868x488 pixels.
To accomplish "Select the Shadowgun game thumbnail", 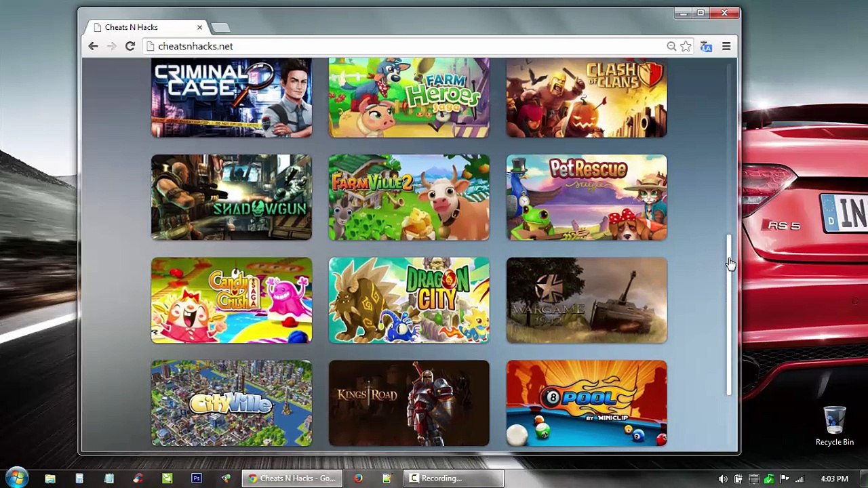I will (232, 197).
